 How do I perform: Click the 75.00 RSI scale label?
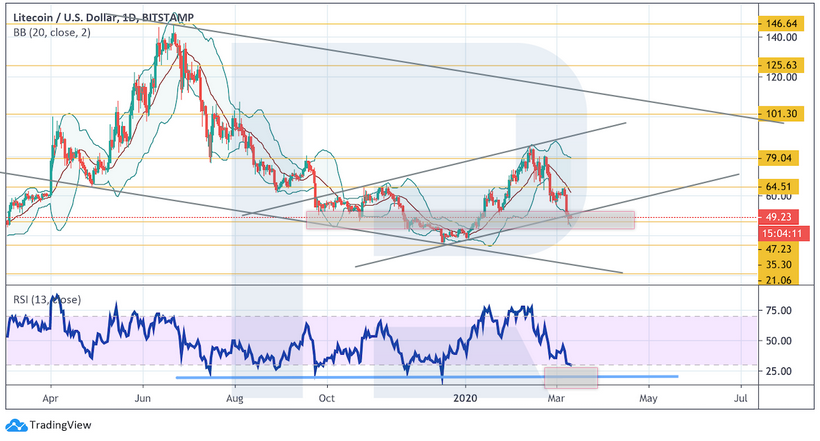pyautogui.click(x=777, y=310)
